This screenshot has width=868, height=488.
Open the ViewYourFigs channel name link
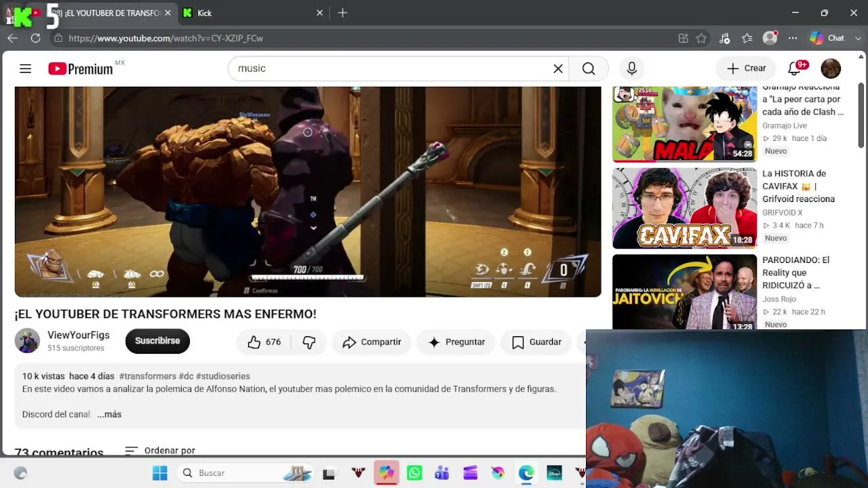(79, 335)
